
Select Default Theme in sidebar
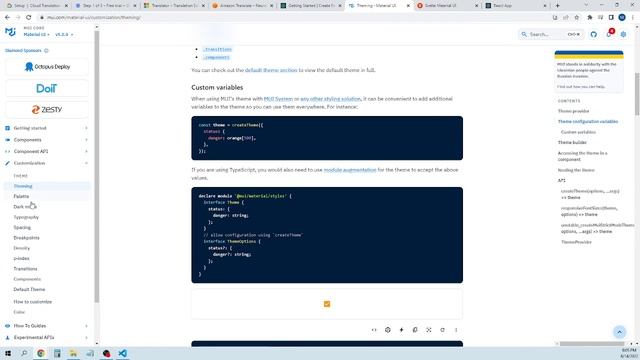point(29,289)
